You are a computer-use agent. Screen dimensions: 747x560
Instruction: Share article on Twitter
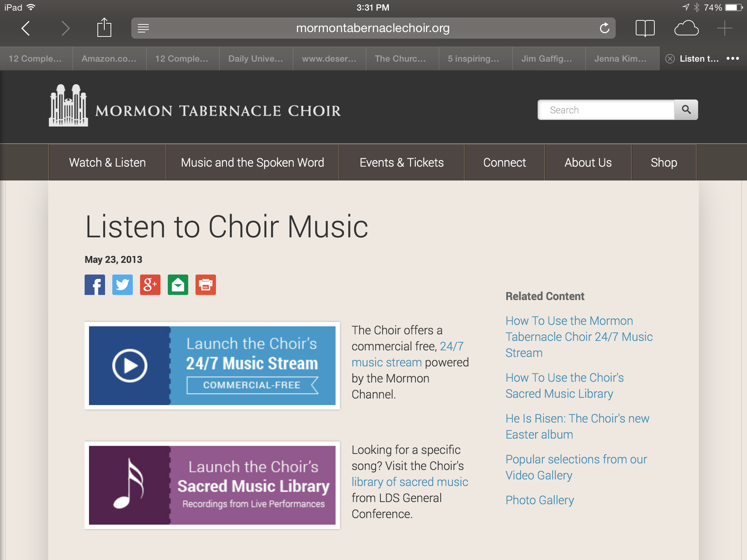click(x=123, y=285)
